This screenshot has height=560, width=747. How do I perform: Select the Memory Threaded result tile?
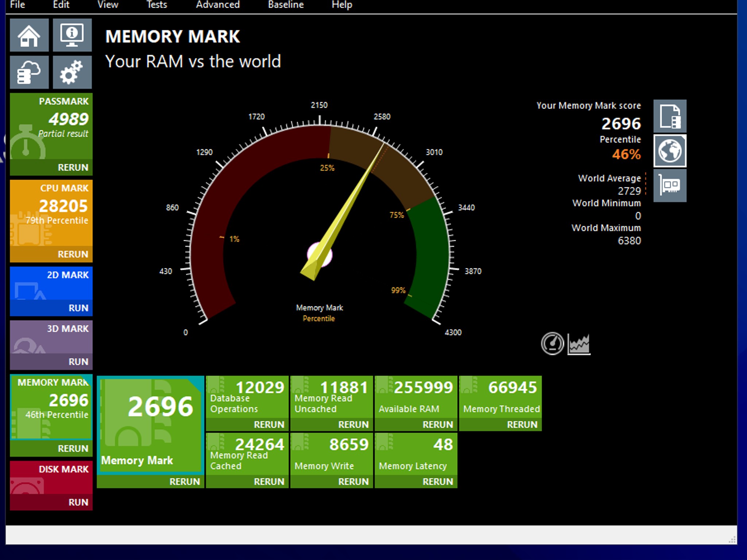[x=500, y=397]
